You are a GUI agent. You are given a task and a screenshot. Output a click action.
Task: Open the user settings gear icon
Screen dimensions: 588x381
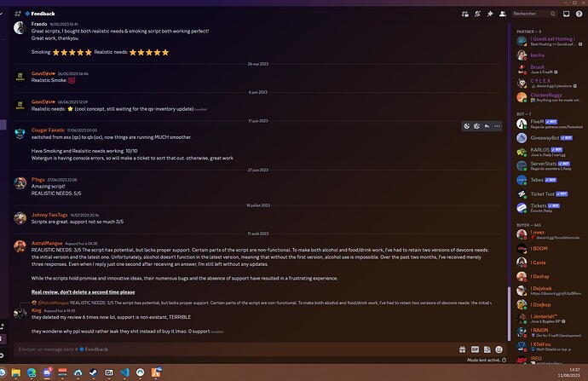coord(2,355)
